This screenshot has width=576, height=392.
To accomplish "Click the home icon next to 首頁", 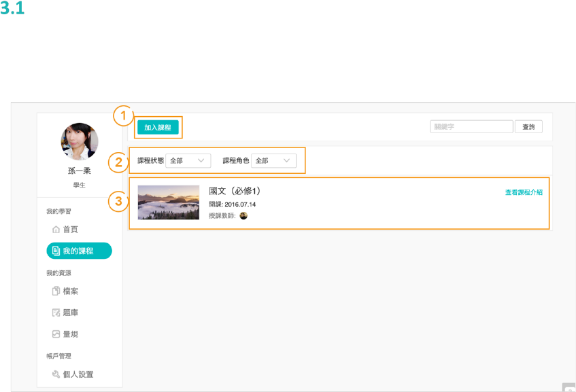I will pyautogui.click(x=56, y=230).
